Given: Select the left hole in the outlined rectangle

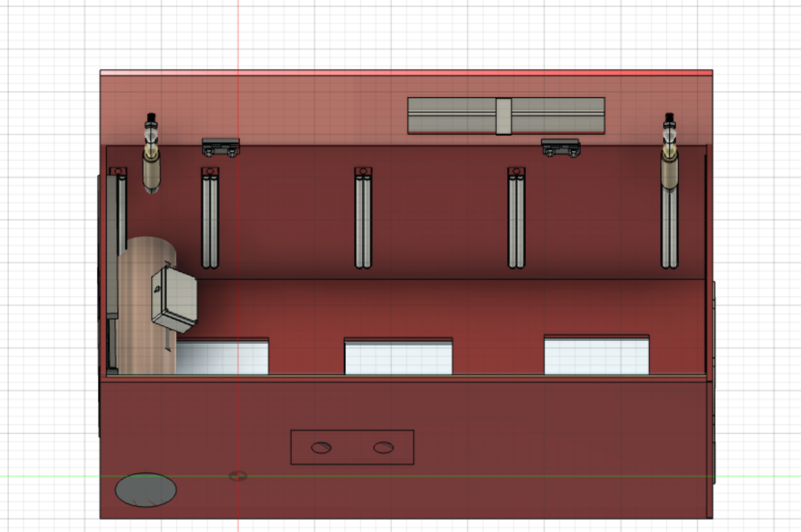Looking at the screenshot, I should (x=321, y=448).
